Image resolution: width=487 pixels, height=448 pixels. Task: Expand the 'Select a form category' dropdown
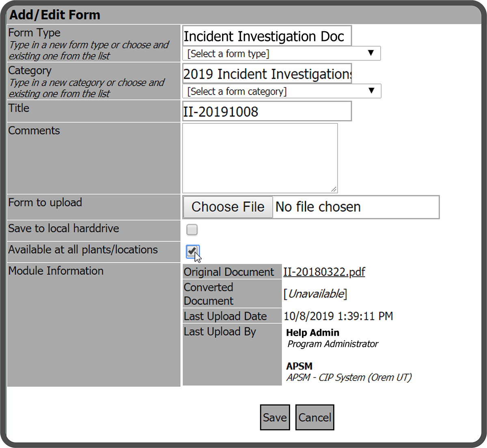[282, 91]
